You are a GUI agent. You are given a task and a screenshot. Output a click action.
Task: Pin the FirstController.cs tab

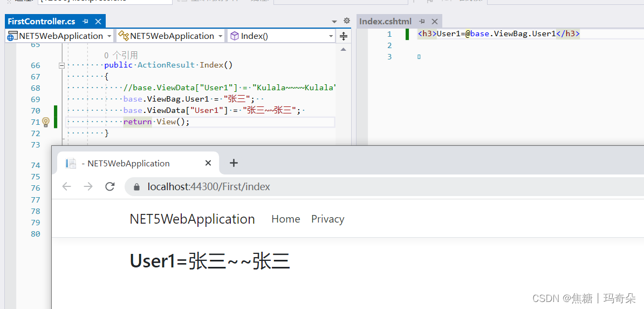pyautogui.click(x=85, y=22)
